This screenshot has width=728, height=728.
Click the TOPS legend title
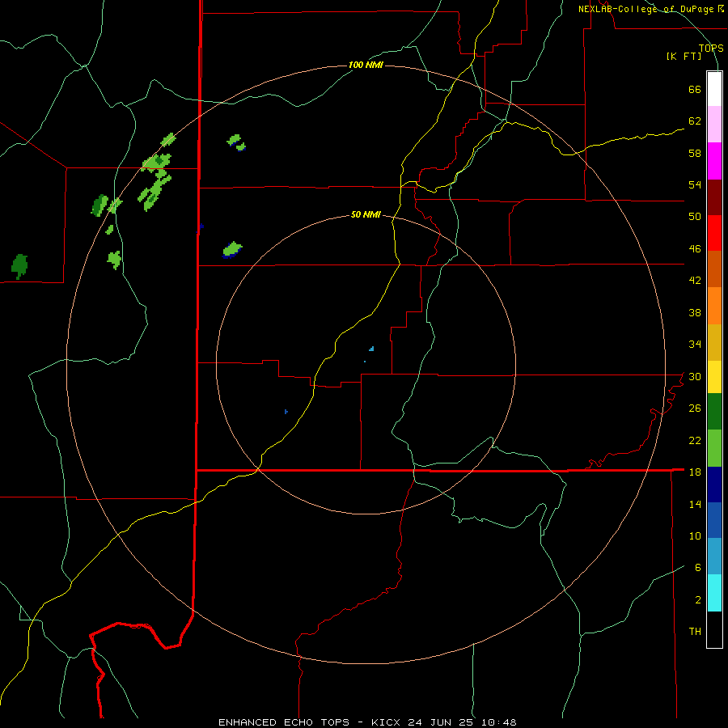tap(711, 49)
